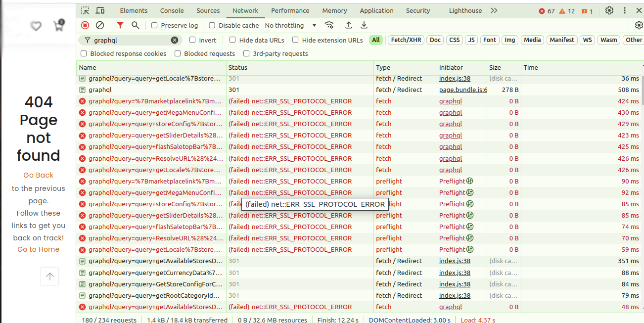Viewport: 644px width, 323px height.
Task: Click the graphql filter text field
Action: click(x=131, y=40)
